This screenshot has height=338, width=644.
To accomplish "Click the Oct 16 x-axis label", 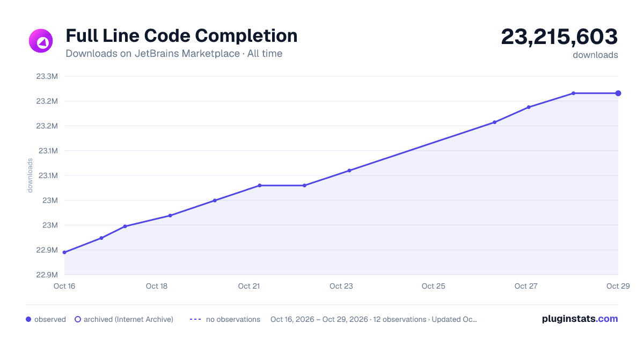I will coord(64,286).
